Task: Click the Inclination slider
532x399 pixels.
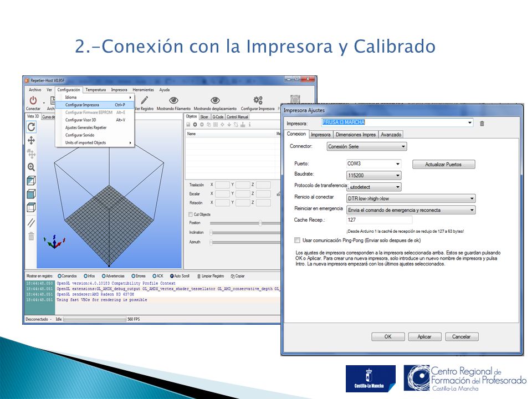Action: [x=245, y=233]
